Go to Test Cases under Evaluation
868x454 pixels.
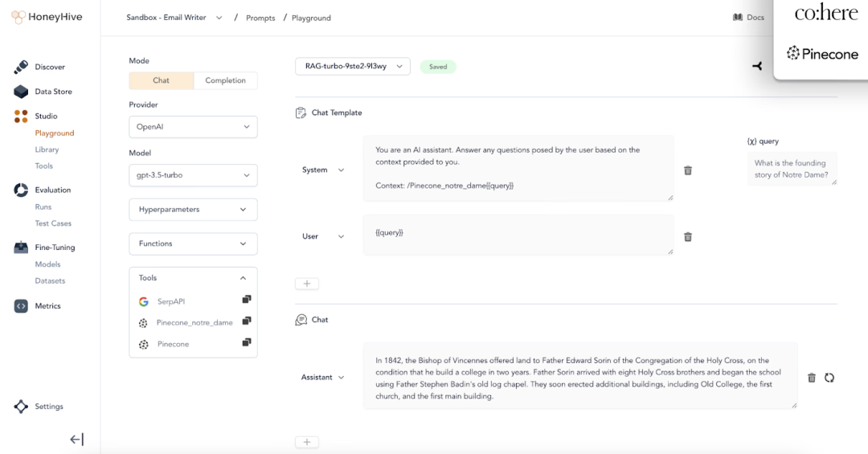(x=53, y=223)
